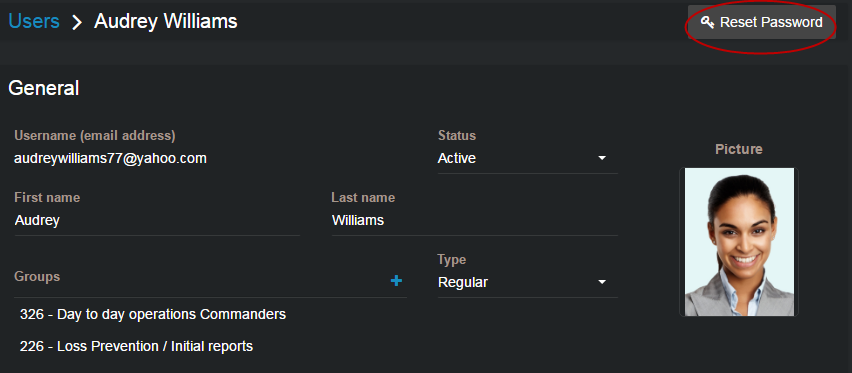Screen dimensions: 852x373
Task: Select the Active status value
Action: click(457, 158)
